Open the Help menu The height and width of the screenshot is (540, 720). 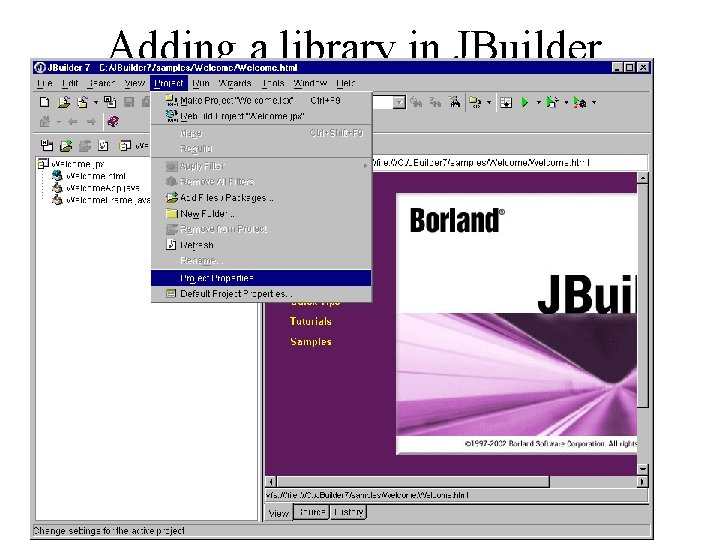click(345, 83)
